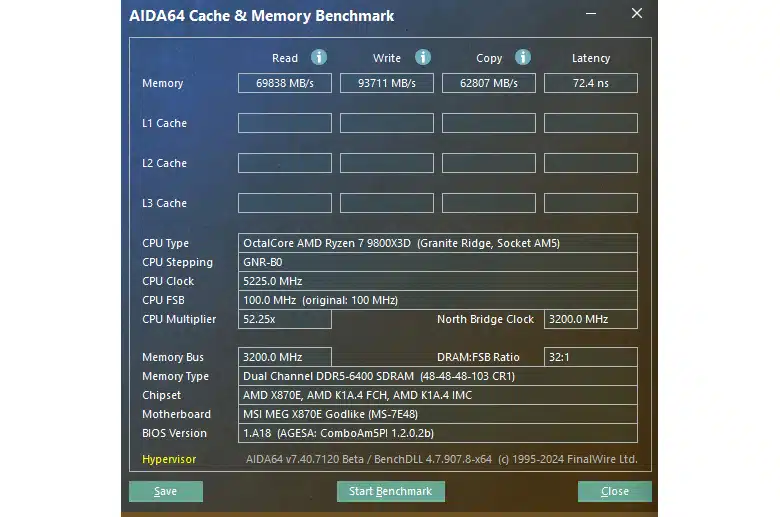Click the CPU Stepping value GNR-B0

point(438,262)
